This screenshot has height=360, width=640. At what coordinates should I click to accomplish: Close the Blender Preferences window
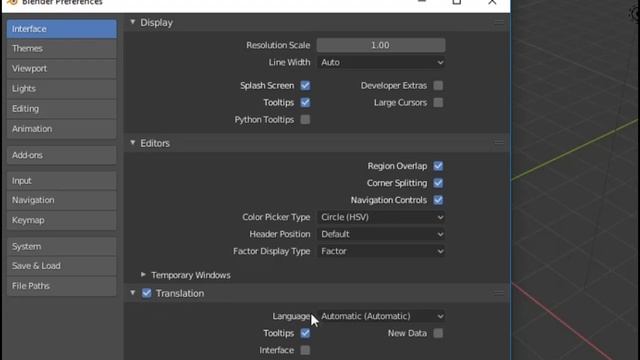492,2
